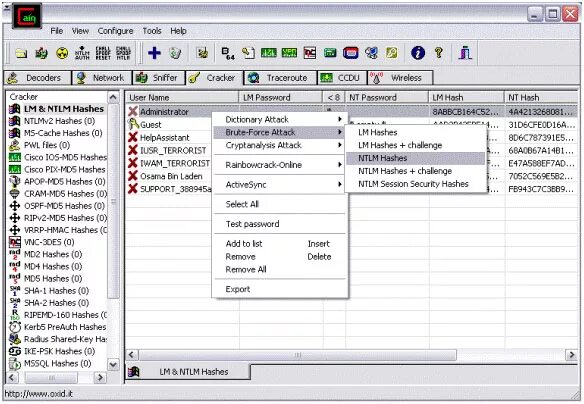Click the yellow radioactive APR toolbar icon

[62, 53]
